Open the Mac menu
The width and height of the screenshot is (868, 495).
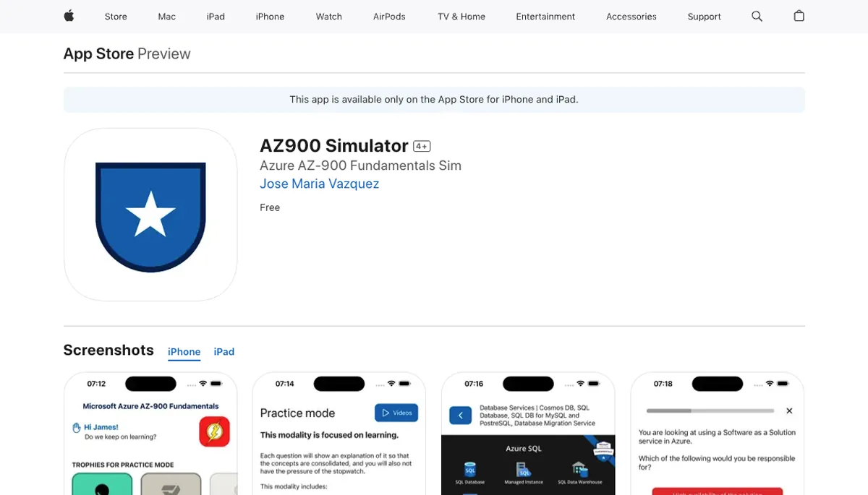(167, 17)
